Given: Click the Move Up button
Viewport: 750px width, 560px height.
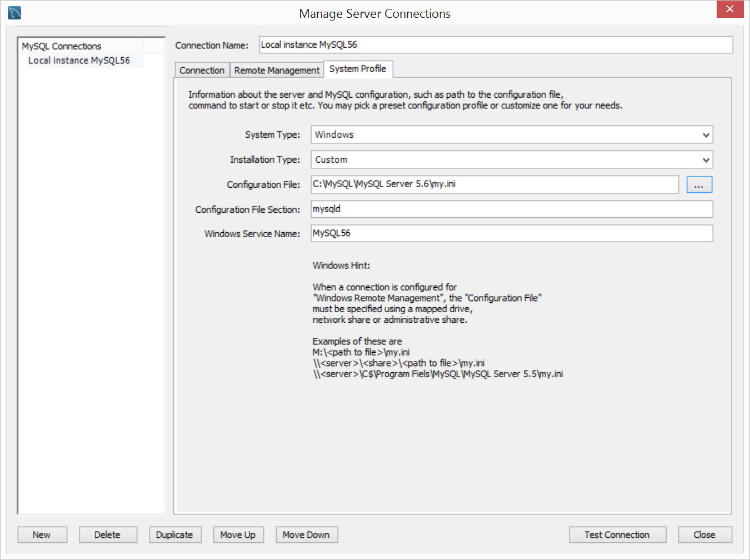Looking at the screenshot, I should pos(238,535).
